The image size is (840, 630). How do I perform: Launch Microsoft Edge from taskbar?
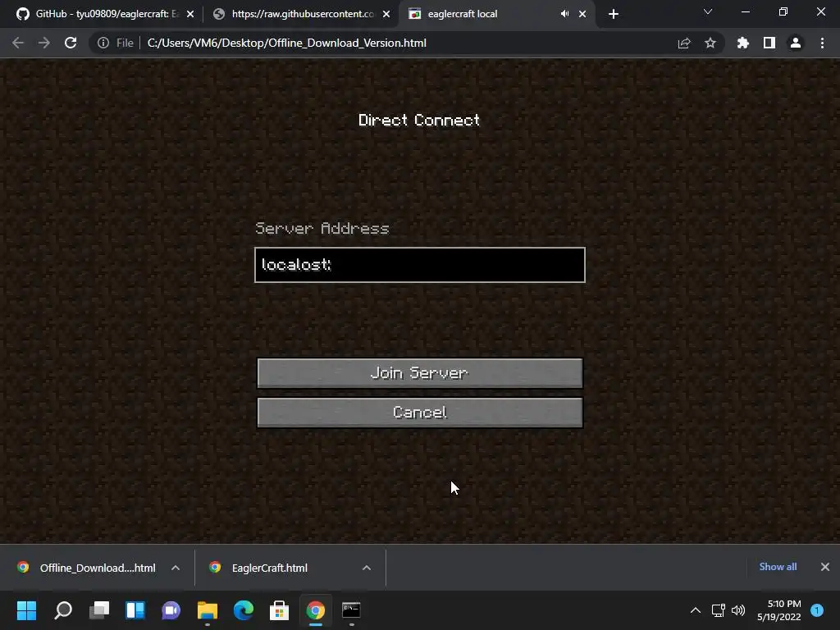point(243,610)
